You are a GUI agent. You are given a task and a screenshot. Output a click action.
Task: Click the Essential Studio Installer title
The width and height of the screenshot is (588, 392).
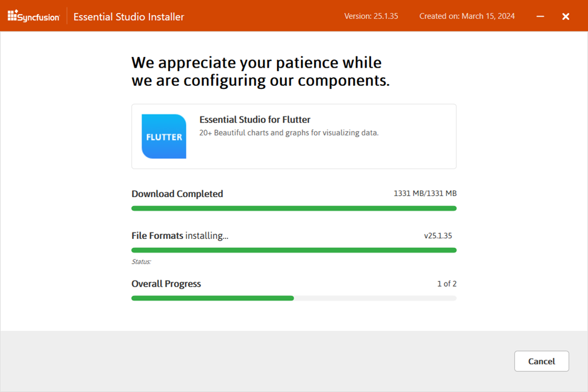point(128,16)
